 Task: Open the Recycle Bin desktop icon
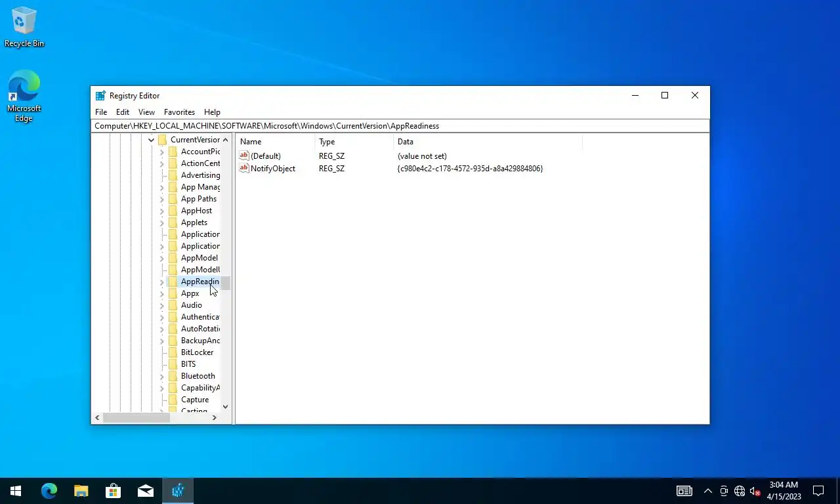pyautogui.click(x=24, y=28)
